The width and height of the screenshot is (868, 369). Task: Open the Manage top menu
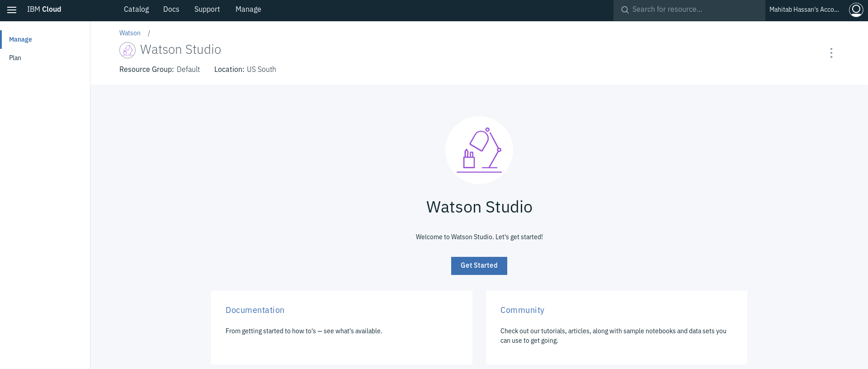click(248, 9)
